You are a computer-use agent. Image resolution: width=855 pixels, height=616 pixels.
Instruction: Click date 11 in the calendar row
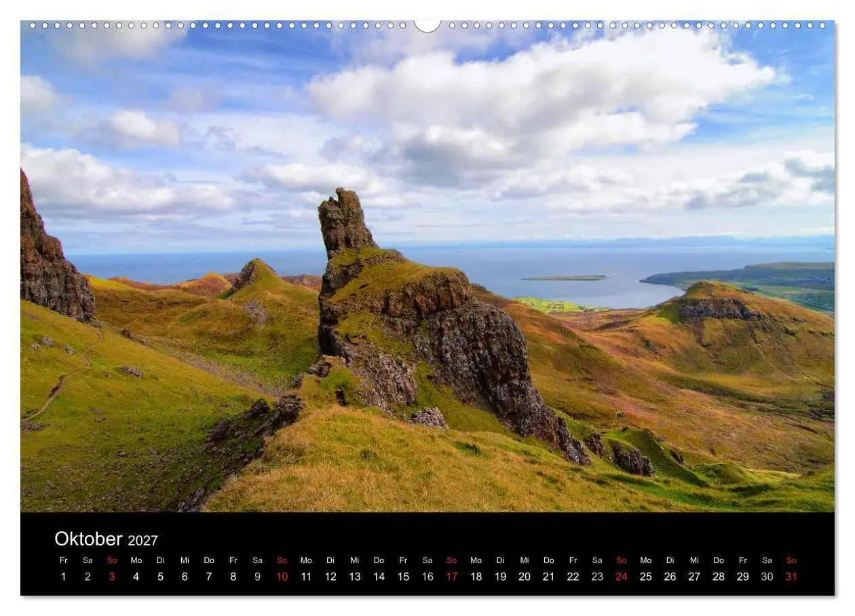[306, 577]
